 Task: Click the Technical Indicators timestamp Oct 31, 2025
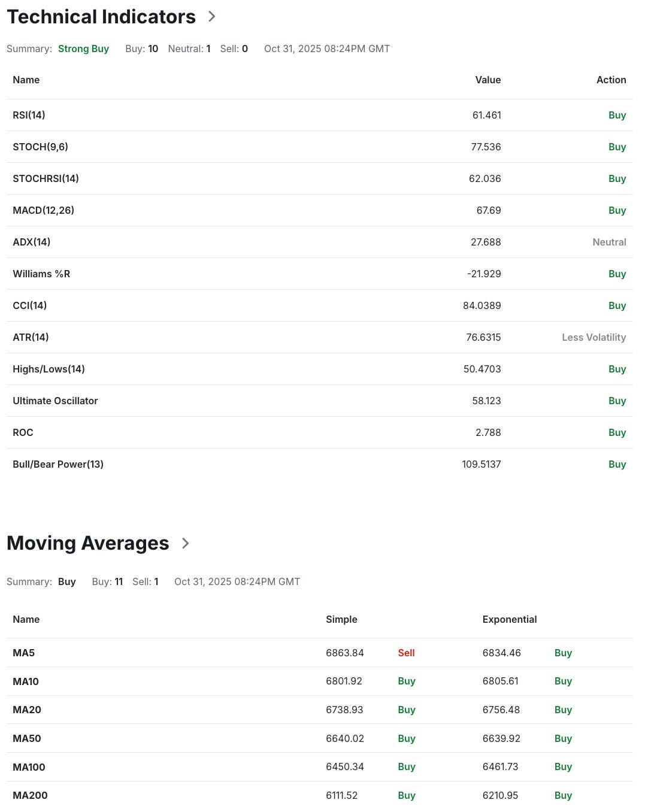327,49
